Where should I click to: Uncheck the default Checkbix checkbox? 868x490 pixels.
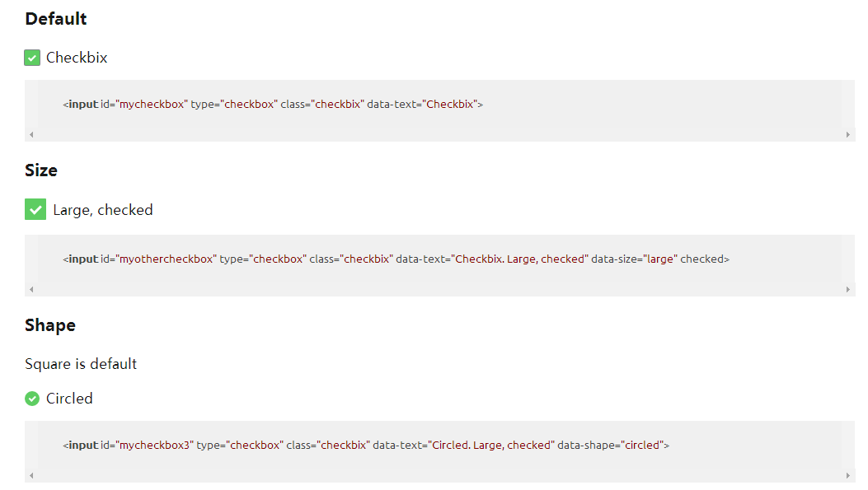(x=32, y=58)
